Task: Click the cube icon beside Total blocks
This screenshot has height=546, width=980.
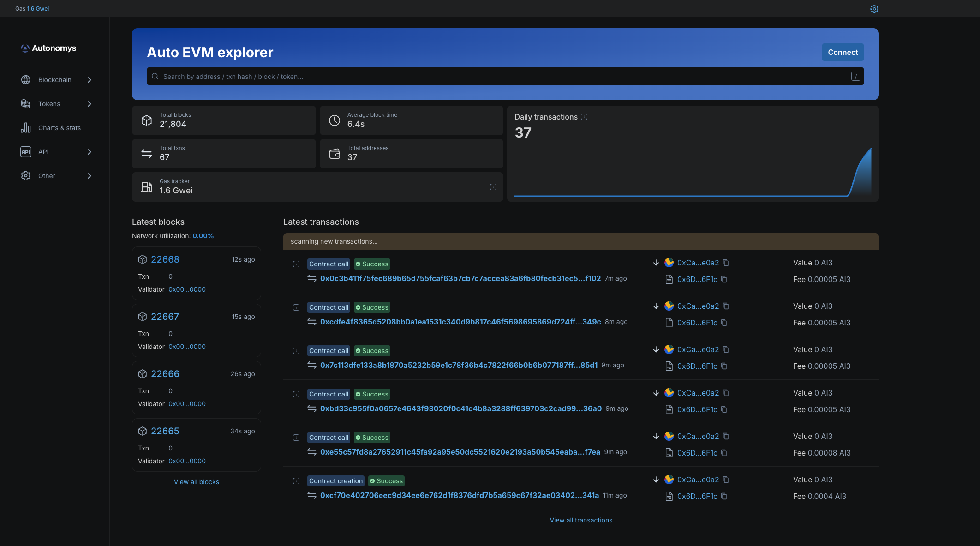Action: (x=147, y=120)
